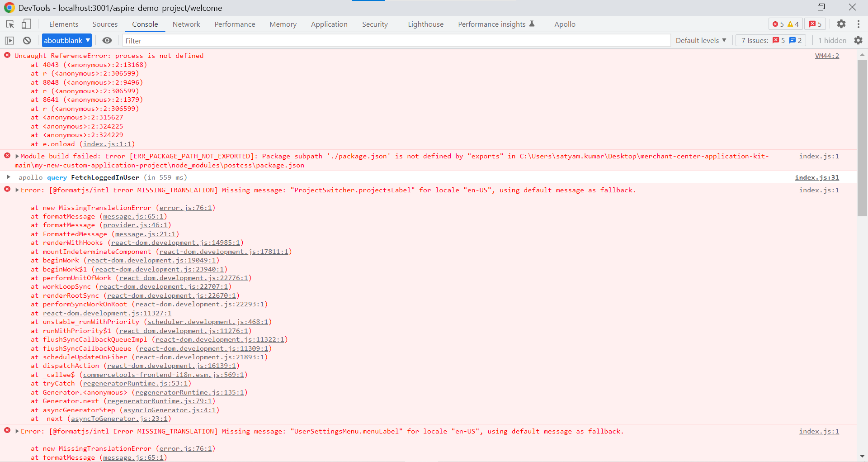Screen dimensions: 868x462
Task: Switch to the Network tab
Action: 186,24
